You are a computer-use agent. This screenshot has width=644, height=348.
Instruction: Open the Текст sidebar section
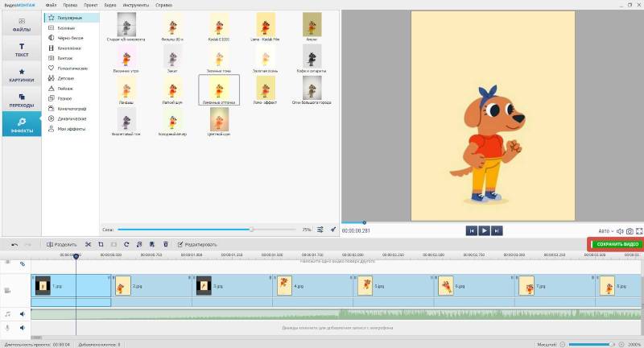point(22,49)
